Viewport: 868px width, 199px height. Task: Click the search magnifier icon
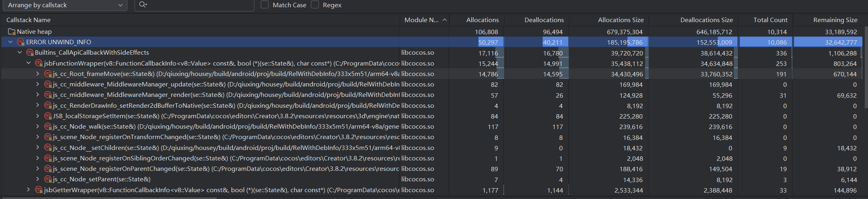point(143,5)
